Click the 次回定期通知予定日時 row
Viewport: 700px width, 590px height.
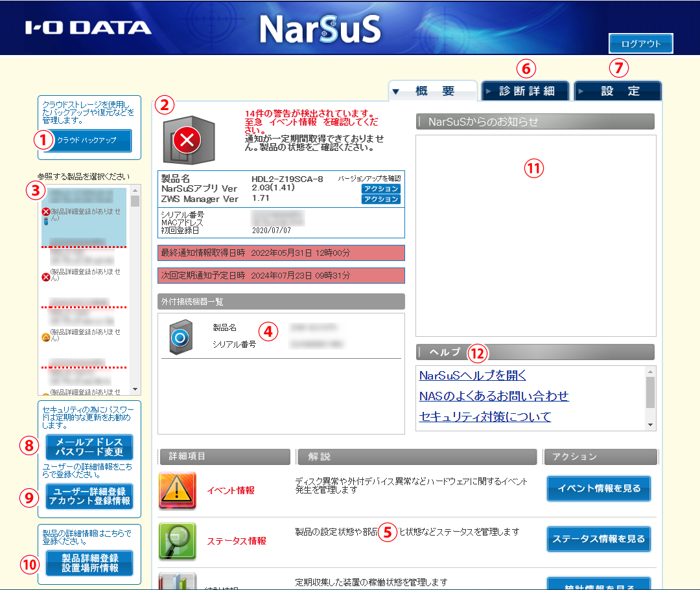281,276
